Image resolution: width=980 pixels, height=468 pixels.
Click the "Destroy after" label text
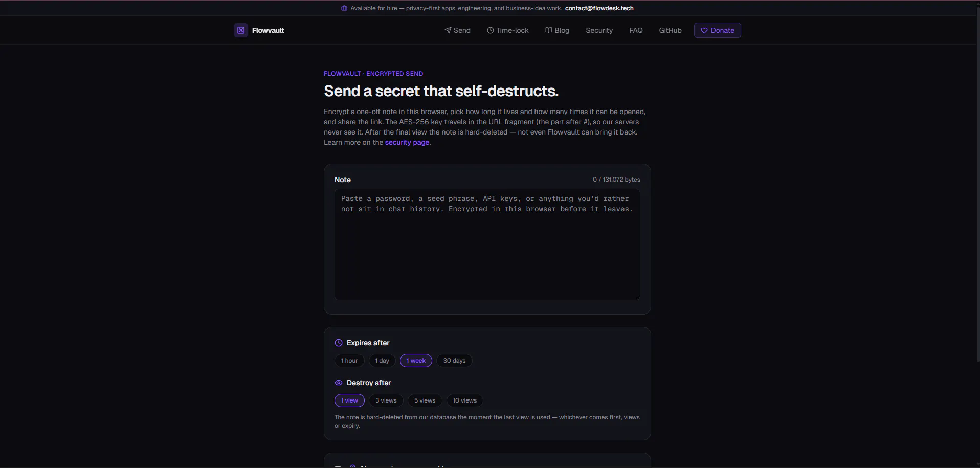coord(369,383)
